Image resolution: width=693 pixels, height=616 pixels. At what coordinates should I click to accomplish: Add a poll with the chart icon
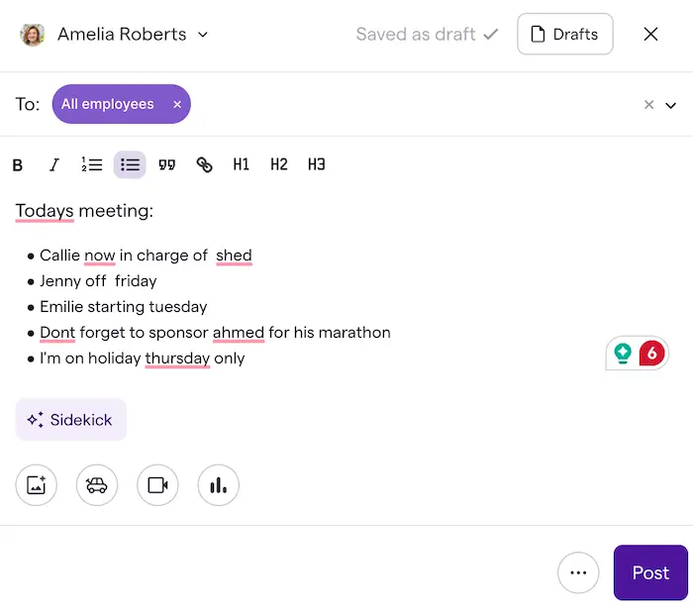point(219,485)
